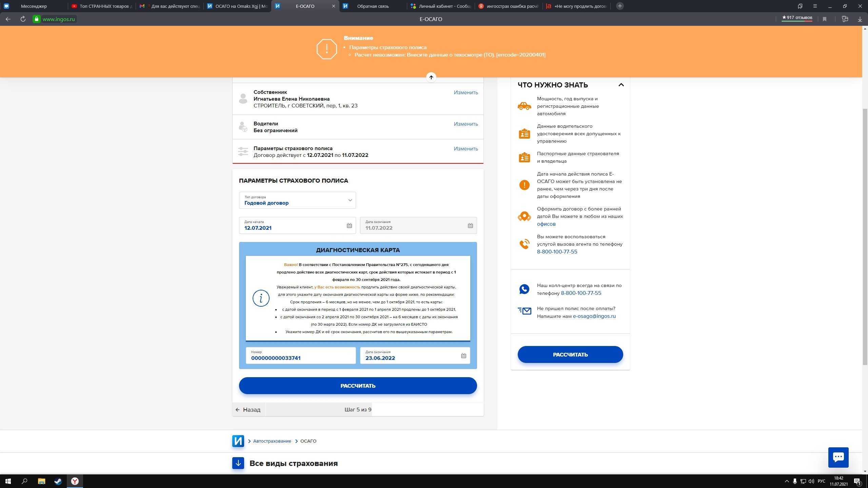Screen dimensions: 868x488
Task: Click diagnostic card Дата окончания field
Action: click(x=415, y=355)
